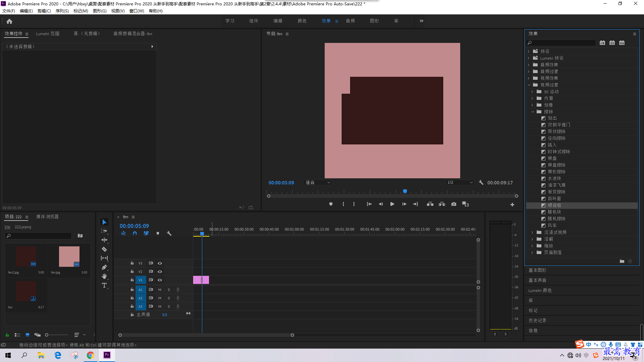644x362 pixels.
Task: Play the program monitor
Action: pos(392,204)
